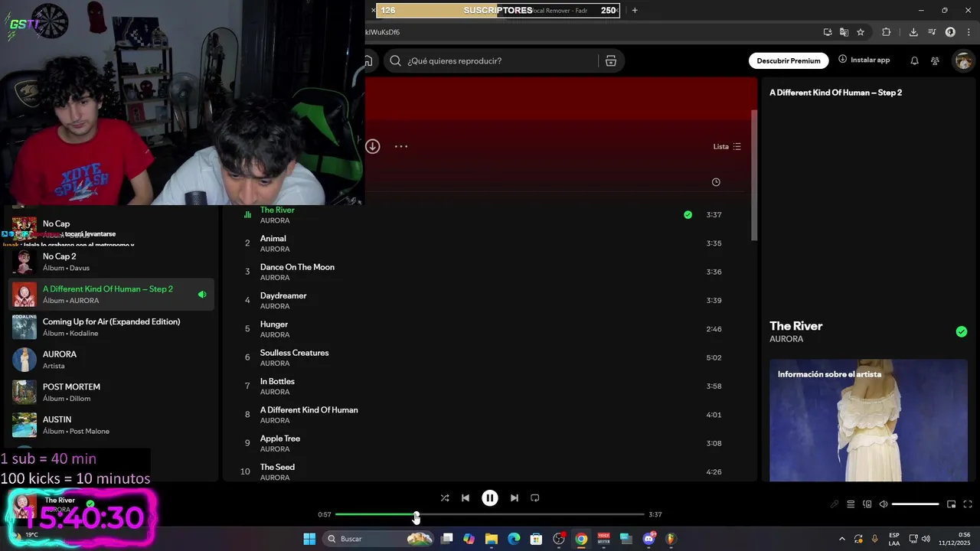Pause playback with the white pause button
The image size is (980, 551).
pyautogui.click(x=490, y=498)
